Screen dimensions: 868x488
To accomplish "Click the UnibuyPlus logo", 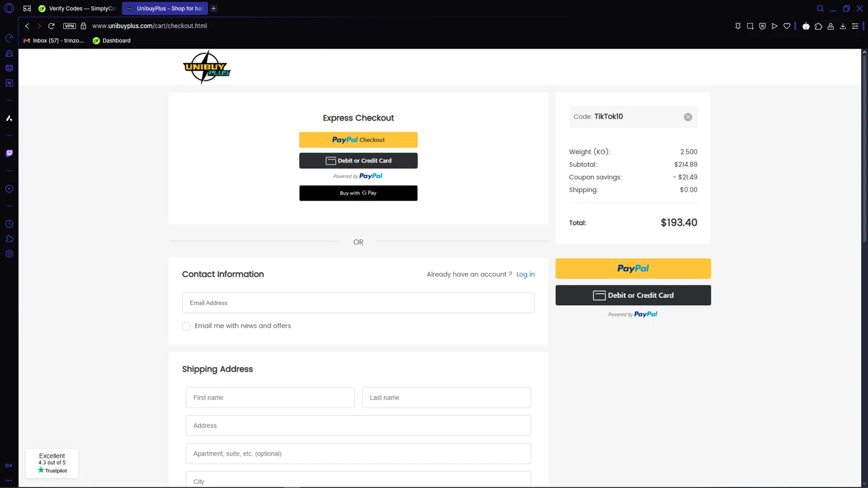I will coord(207,67).
